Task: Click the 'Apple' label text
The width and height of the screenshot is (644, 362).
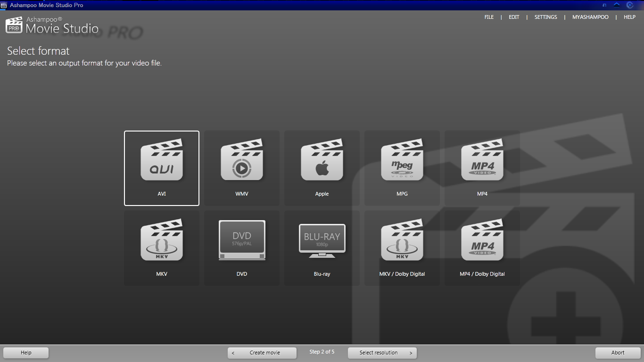Action: coord(322,194)
